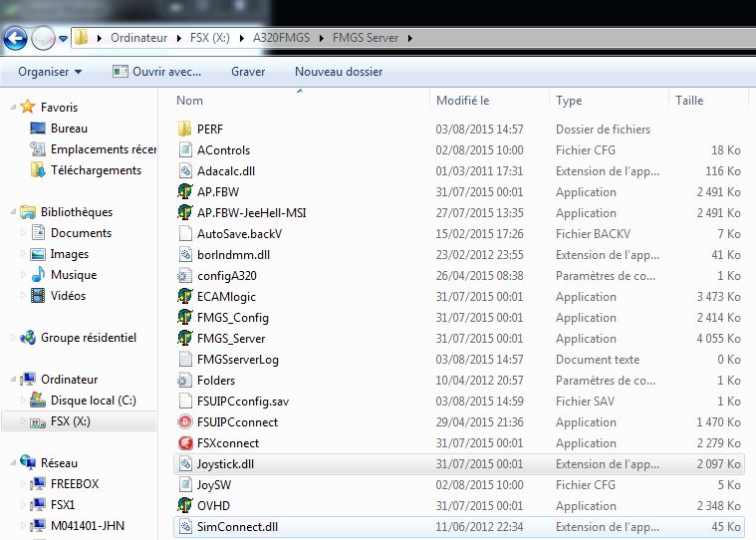The height and width of the screenshot is (540, 756).
Task: Select the FMGS_Config application icon
Action: pyautogui.click(x=185, y=317)
